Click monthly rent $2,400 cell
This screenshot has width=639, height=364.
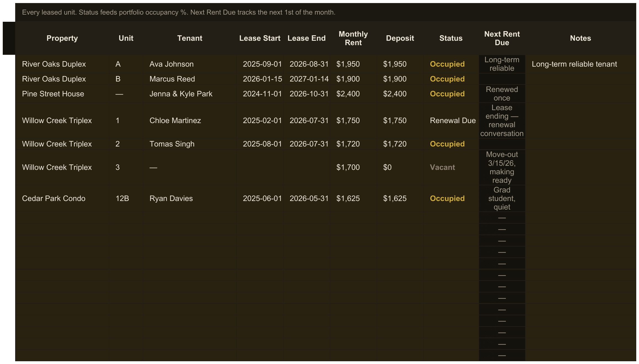353,94
